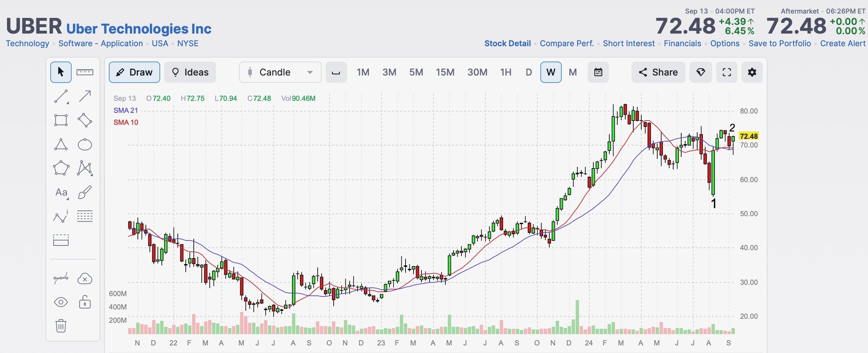Select the ruler measure tool

[x=85, y=72]
